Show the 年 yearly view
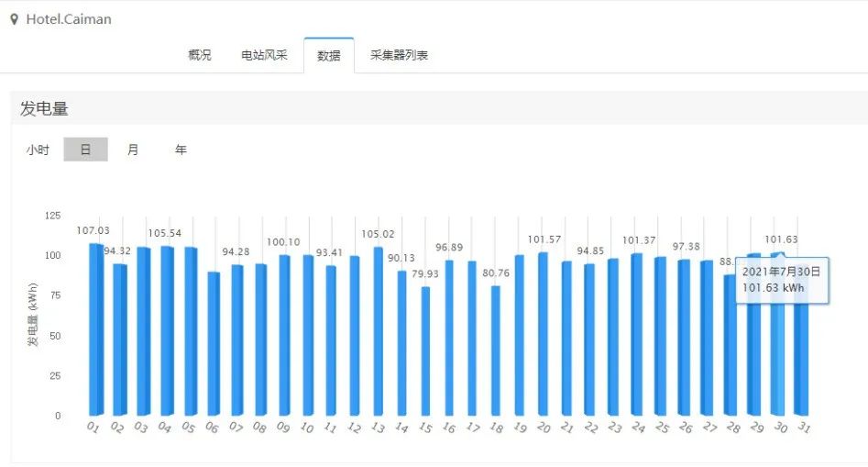The image size is (868, 467). pos(181,150)
